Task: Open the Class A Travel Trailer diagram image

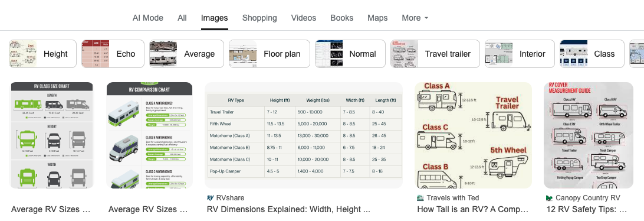Action: pos(473,135)
